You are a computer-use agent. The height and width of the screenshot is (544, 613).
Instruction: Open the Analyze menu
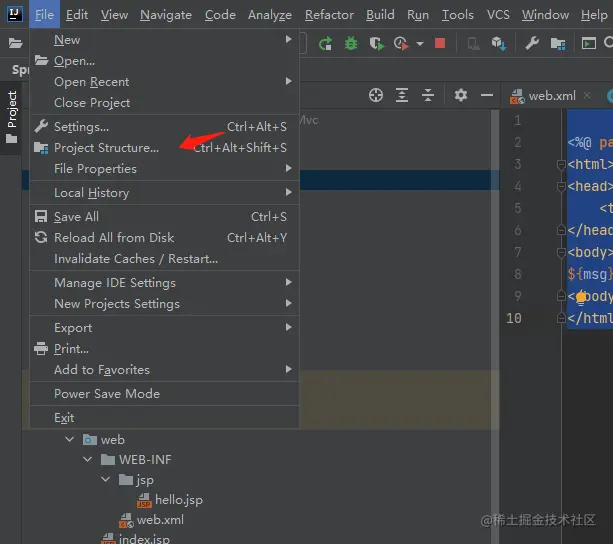(x=270, y=15)
